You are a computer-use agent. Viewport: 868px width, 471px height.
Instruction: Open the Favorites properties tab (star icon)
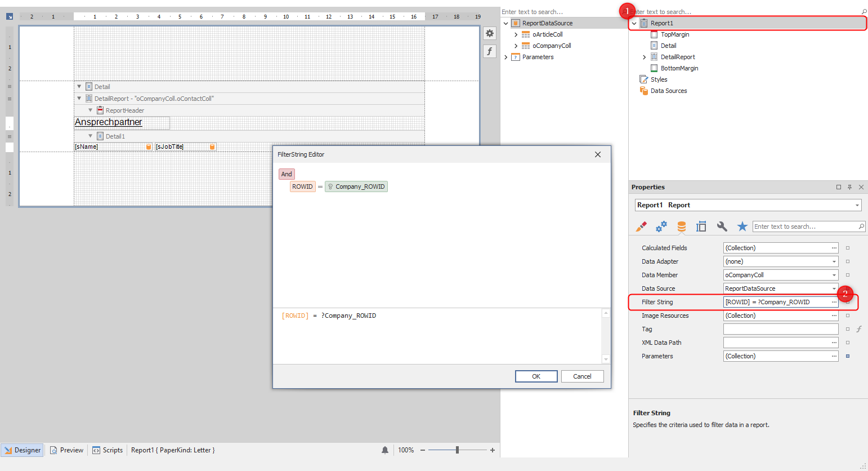click(742, 226)
